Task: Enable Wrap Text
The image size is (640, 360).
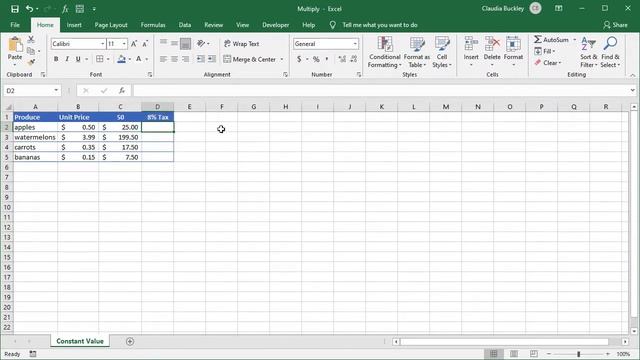Action: coord(242,44)
